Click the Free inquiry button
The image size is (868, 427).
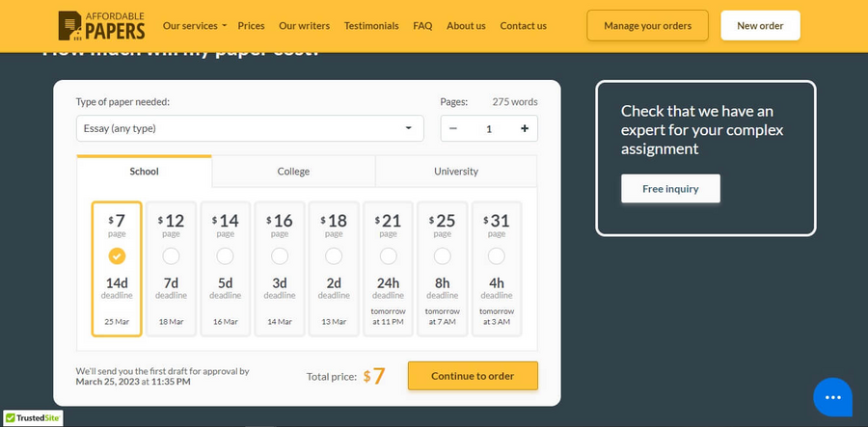coord(670,189)
